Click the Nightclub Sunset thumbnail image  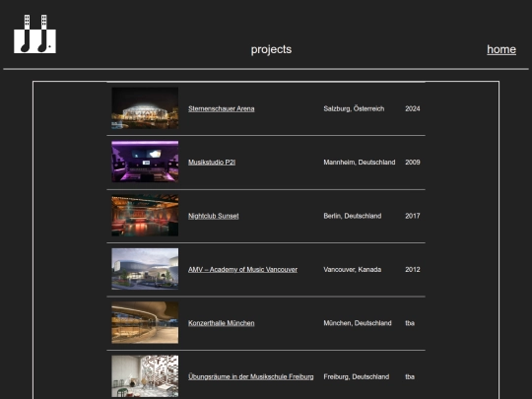pos(145,216)
